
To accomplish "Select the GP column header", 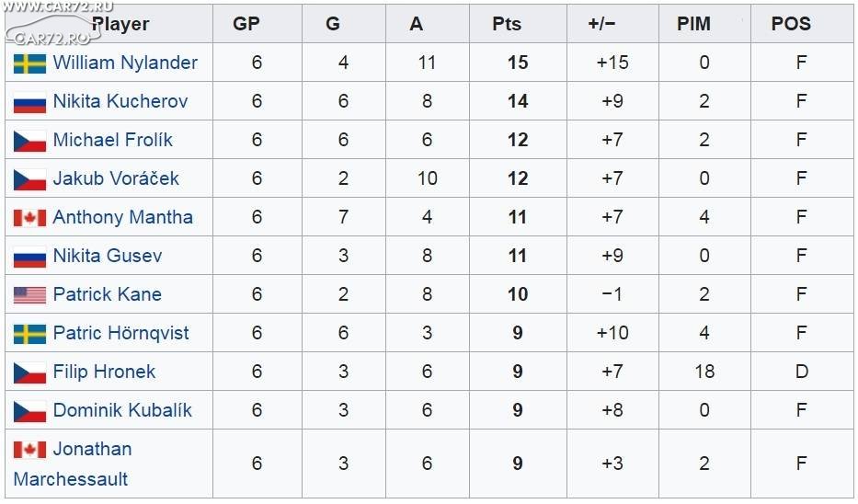I will click(x=246, y=24).
